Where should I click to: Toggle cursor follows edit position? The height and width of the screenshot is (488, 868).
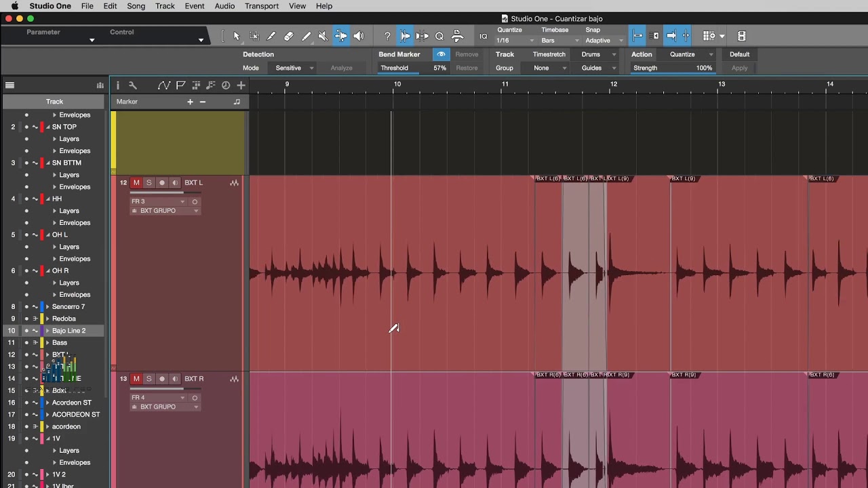coord(686,36)
